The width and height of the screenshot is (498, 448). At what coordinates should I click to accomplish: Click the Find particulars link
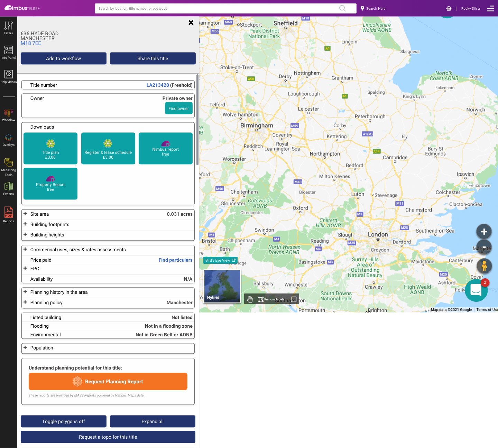pos(176,260)
